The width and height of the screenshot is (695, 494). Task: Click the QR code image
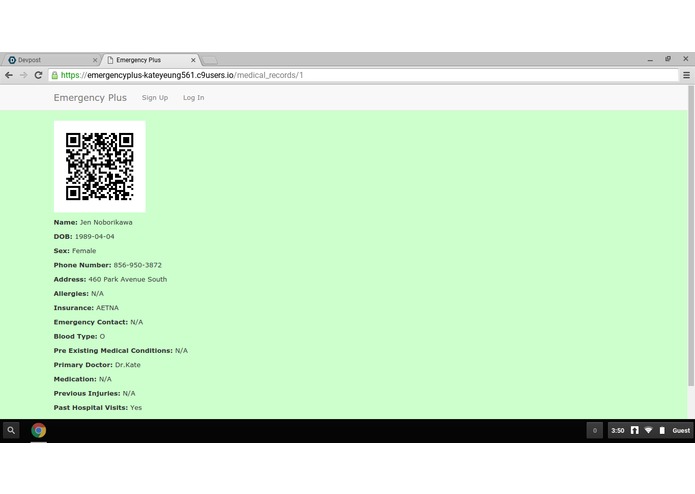click(100, 167)
